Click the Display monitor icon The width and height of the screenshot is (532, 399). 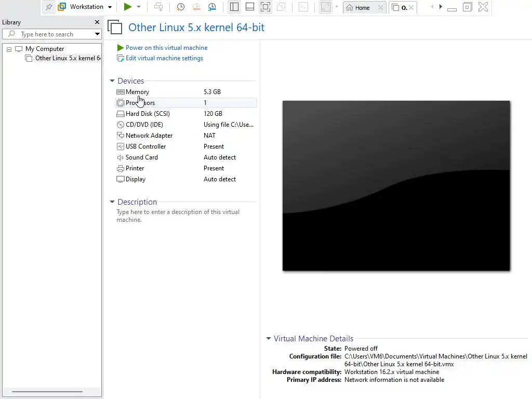120,179
